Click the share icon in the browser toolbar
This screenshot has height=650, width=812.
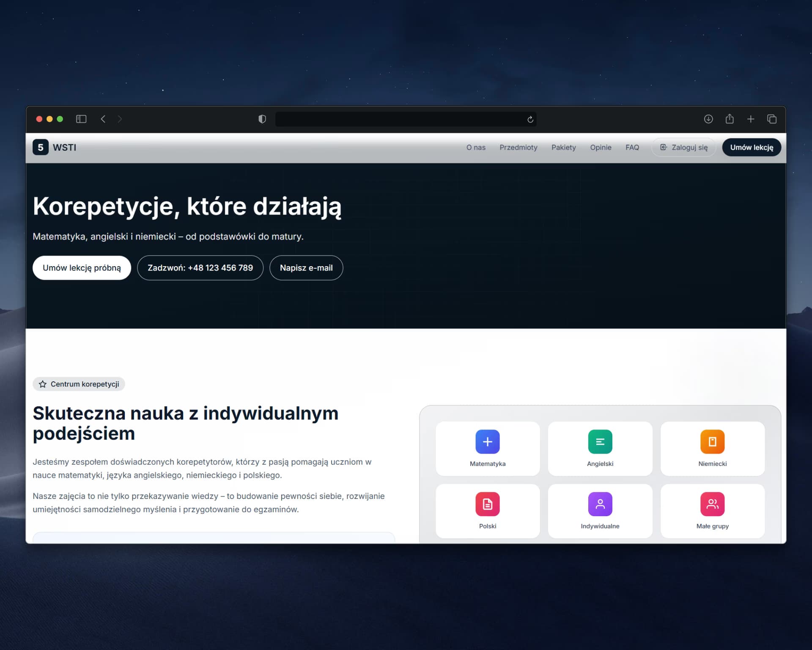[x=729, y=119]
